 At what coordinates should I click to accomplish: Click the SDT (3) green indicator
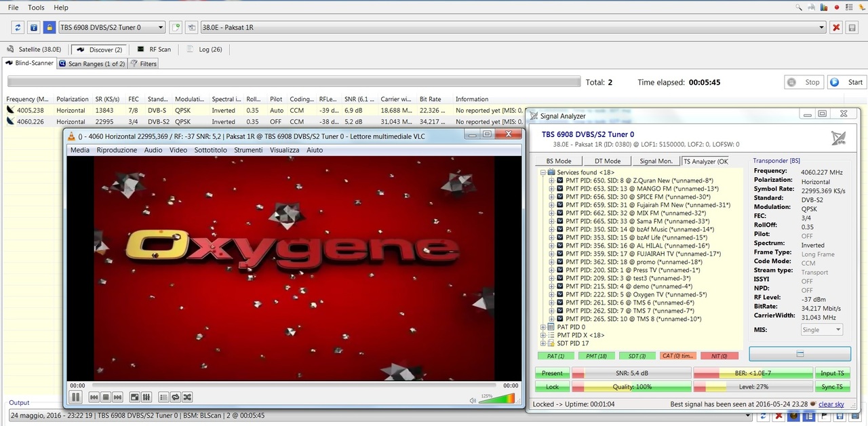(x=637, y=356)
